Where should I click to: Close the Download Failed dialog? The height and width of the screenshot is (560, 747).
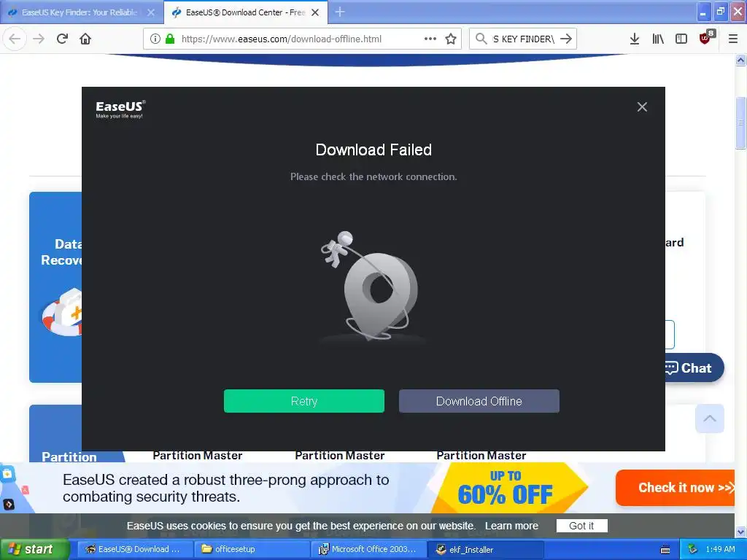pyautogui.click(x=642, y=107)
